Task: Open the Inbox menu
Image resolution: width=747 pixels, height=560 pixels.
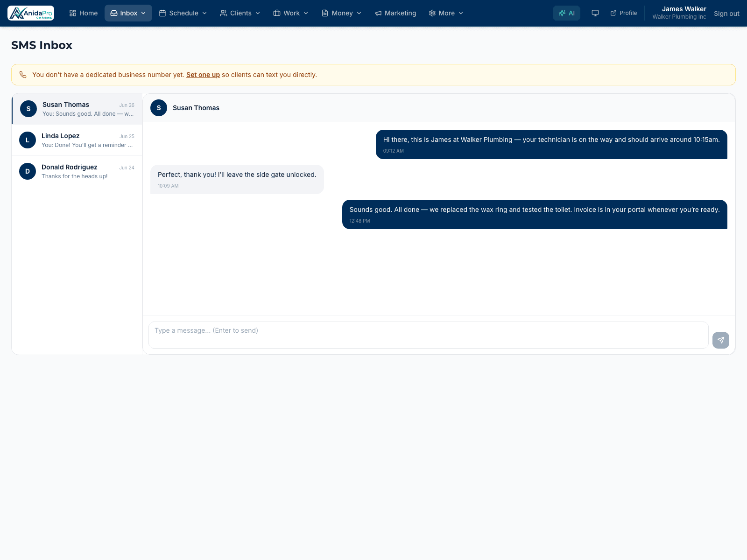Action: pos(128,13)
